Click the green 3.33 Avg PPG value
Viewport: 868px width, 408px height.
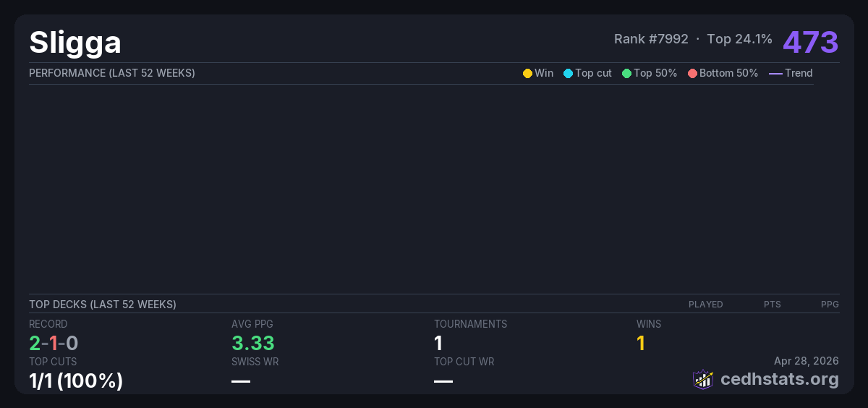pyautogui.click(x=253, y=344)
